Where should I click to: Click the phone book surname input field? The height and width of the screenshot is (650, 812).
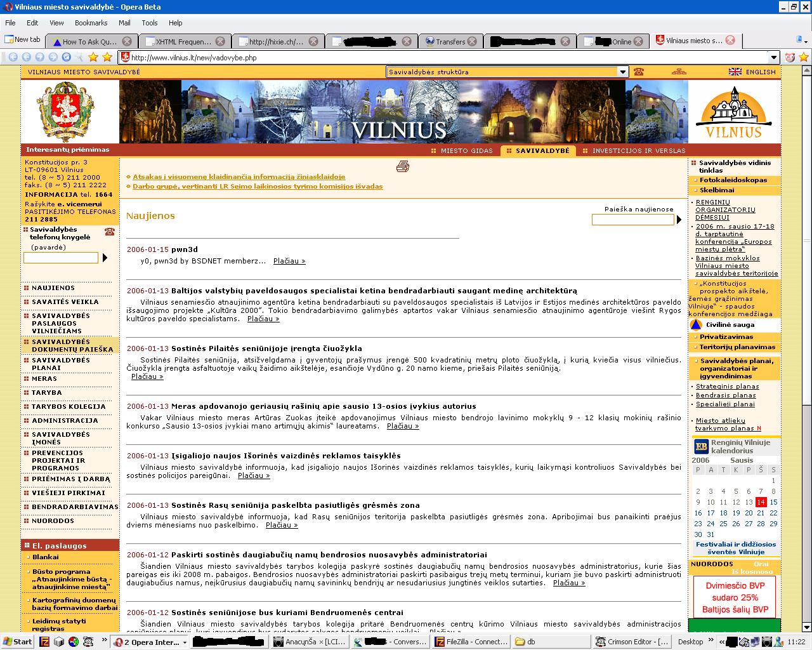pos(61,258)
